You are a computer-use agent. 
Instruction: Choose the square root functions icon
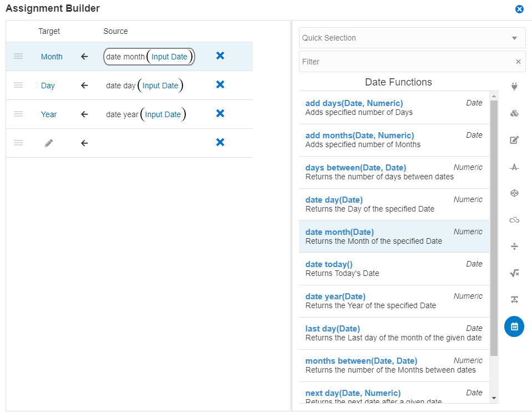[x=514, y=273]
